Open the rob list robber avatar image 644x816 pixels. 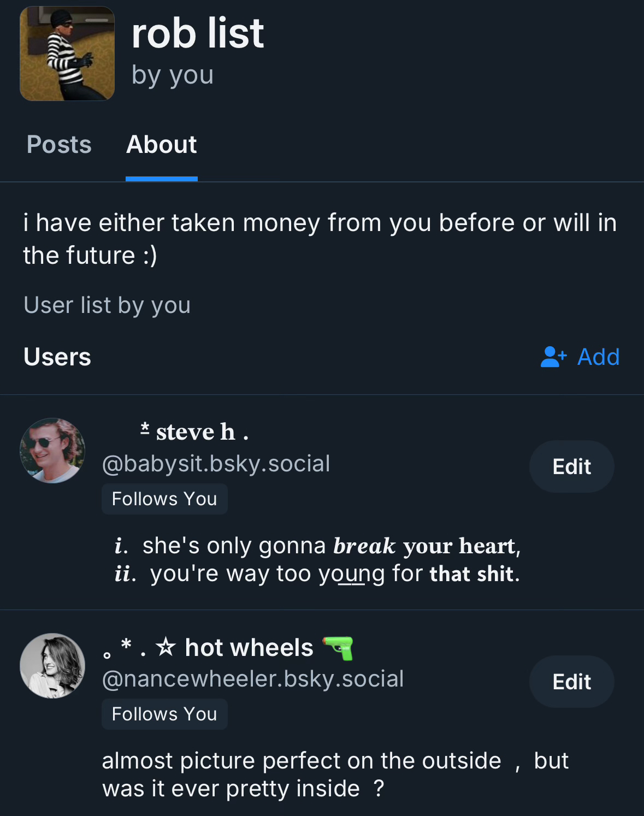pos(67,54)
